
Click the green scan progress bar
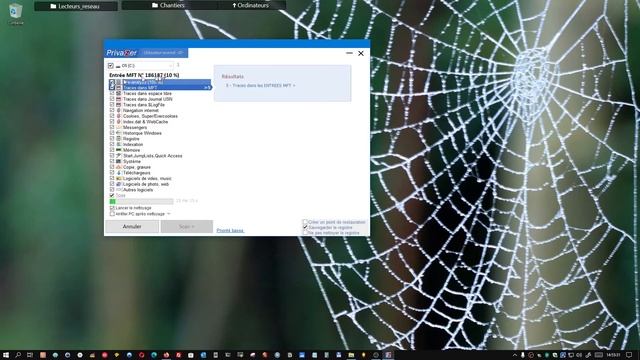tap(141, 201)
